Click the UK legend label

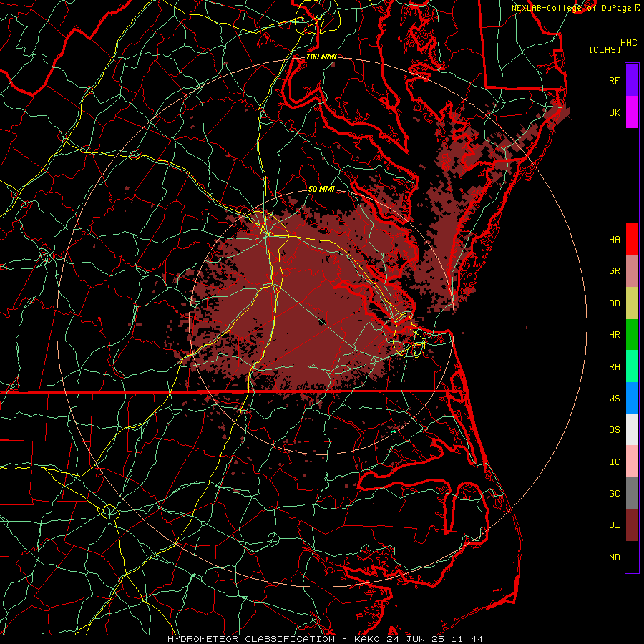tap(615, 113)
